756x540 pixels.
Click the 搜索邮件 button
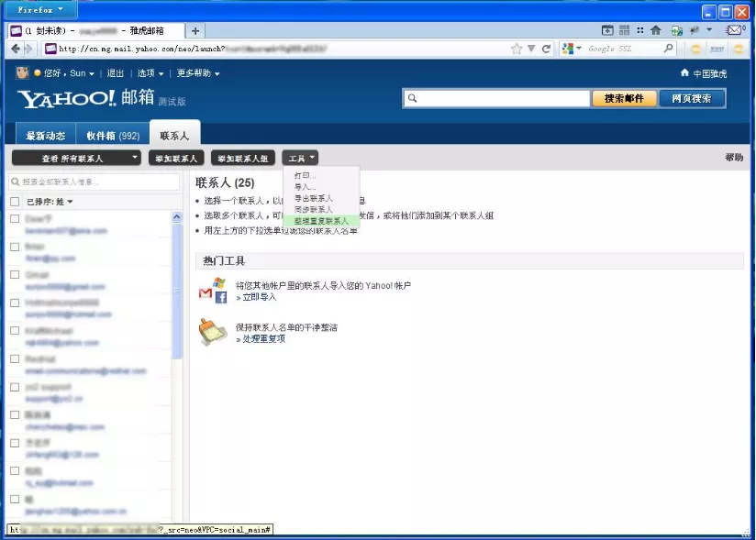coord(624,98)
